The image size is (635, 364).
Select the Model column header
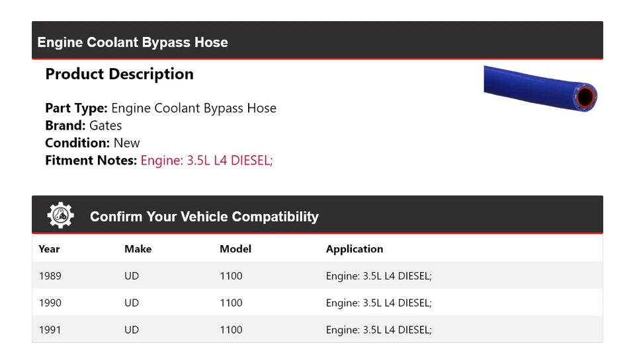pos(235,249)
